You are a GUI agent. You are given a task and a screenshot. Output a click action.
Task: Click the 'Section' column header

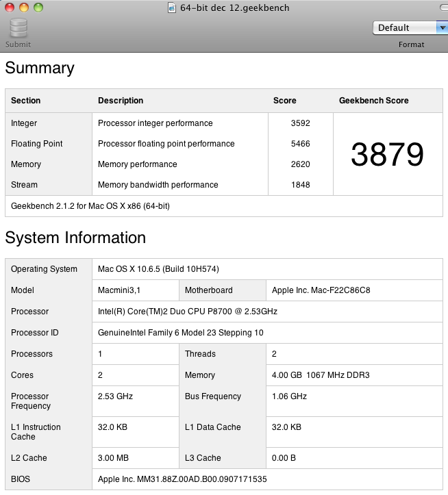[x=25, y=101]
